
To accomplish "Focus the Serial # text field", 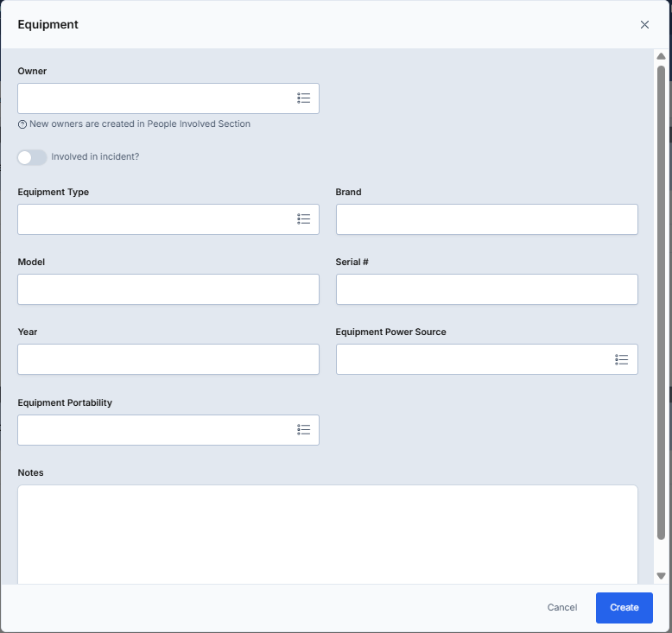I will click(x=487, y=289).
